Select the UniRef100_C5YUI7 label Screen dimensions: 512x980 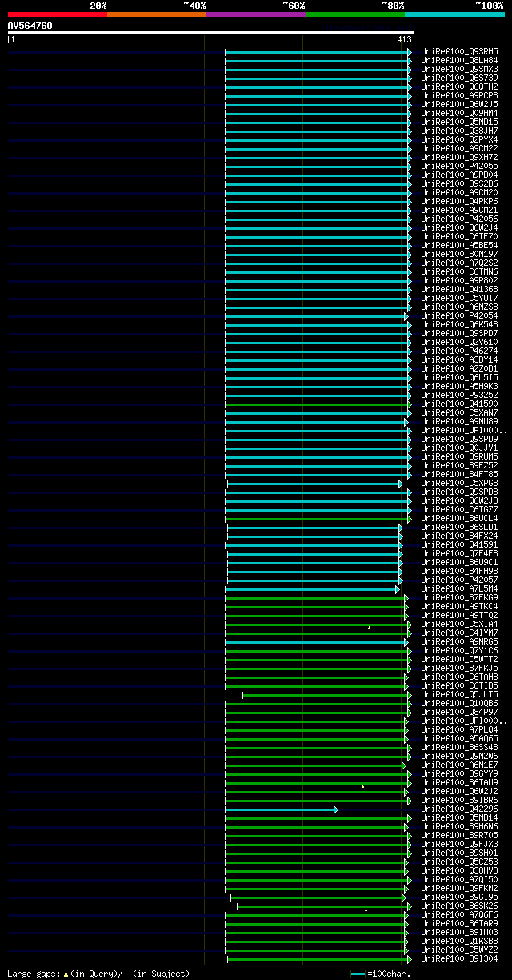(x=459, y=298)
